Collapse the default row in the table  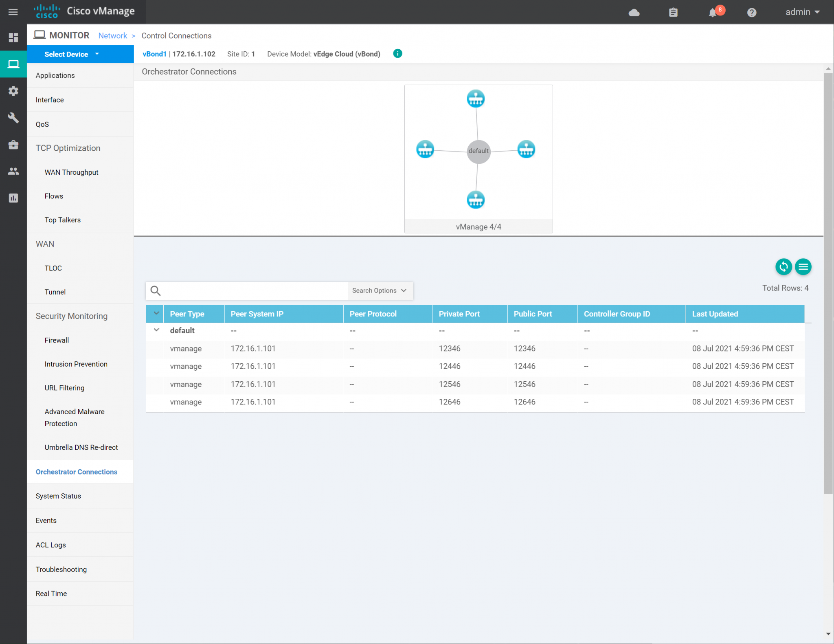point(156,330)
